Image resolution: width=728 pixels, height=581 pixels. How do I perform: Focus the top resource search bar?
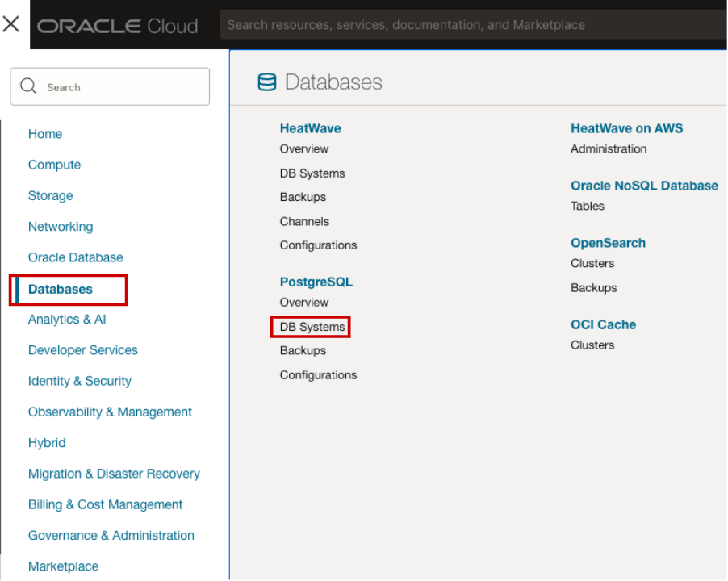474,24
